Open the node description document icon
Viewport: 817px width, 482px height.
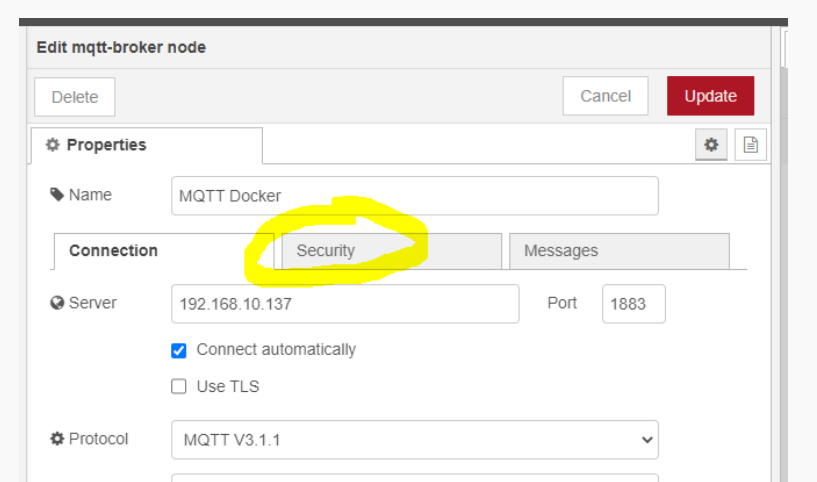tap(750, 145)
